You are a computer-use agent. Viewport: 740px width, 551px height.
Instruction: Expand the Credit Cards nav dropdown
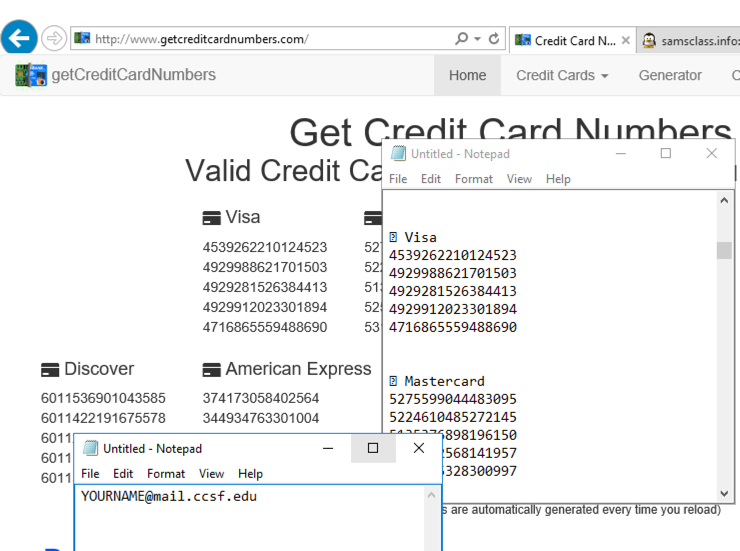tap(562, 75)
